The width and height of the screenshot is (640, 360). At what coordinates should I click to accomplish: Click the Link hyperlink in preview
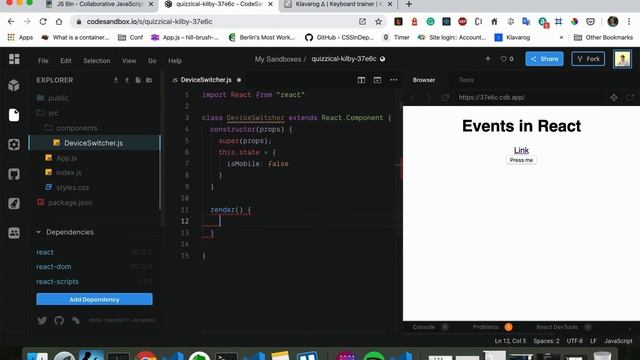point(521,150)
